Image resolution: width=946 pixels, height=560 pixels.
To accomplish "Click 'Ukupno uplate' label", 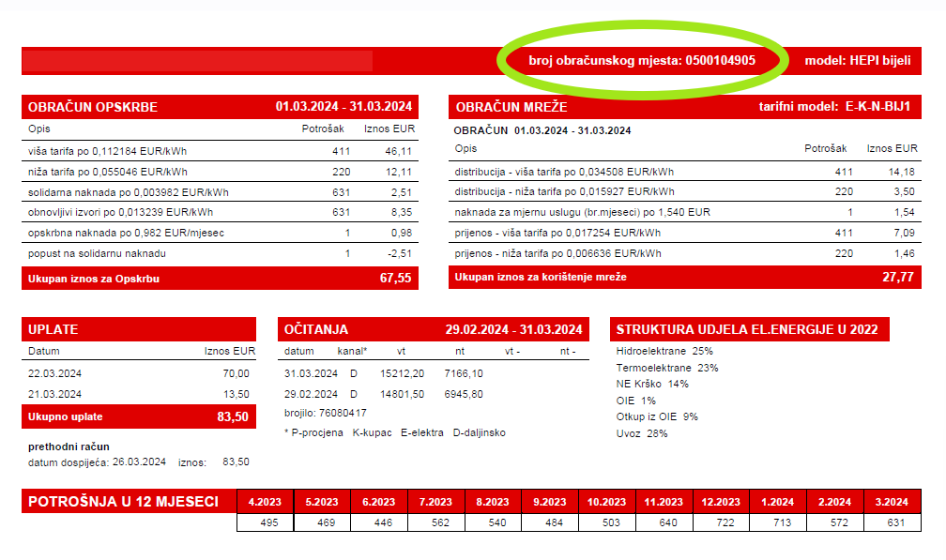I will coord(65,416).
